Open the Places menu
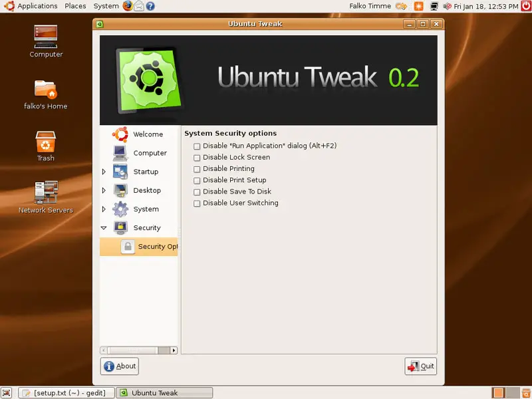This screenshot has width=532, height=399. pos(75,6)
